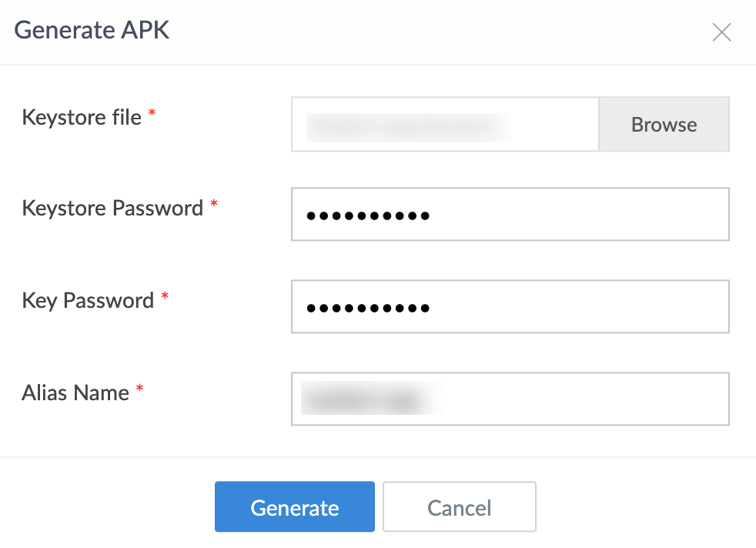Select the Alias Name input box
This screenshot has height=548, width=756.
[510, 399]
